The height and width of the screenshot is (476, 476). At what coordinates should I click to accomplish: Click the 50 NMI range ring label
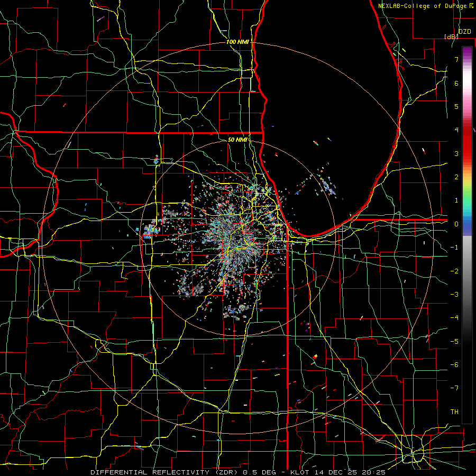tap(237, 140)
